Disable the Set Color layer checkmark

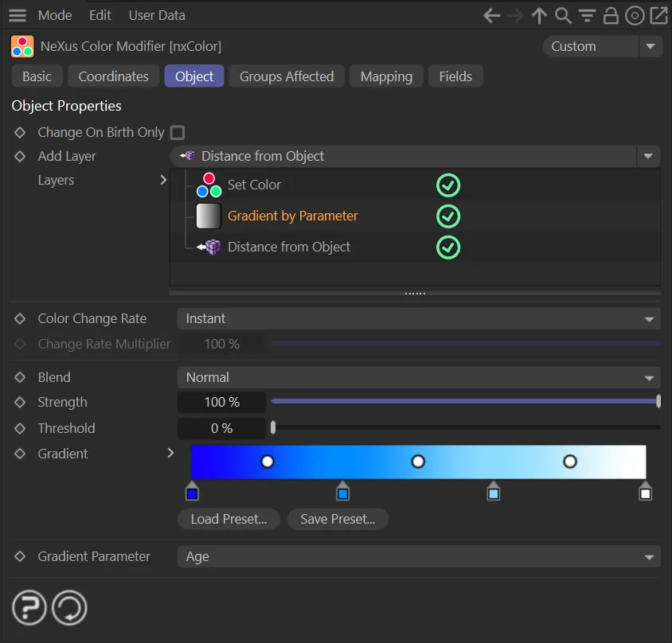click(x=448, y=185)
